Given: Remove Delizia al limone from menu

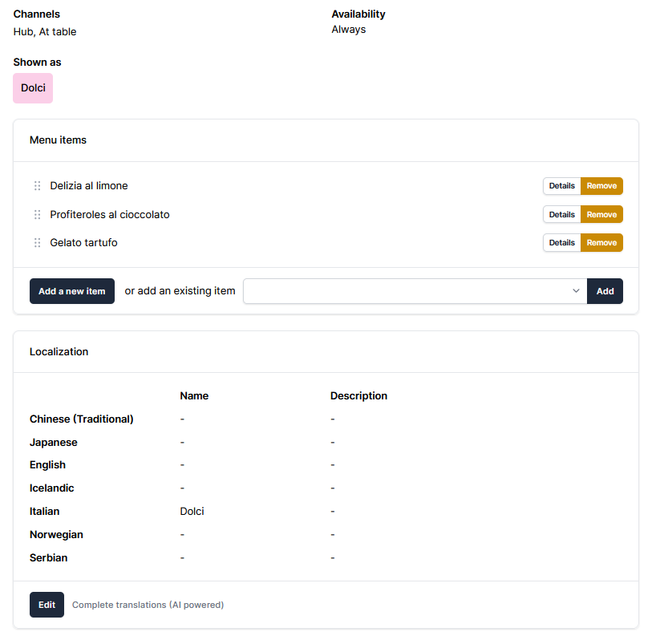Looking at the screenshot, I should pos(601,186).
